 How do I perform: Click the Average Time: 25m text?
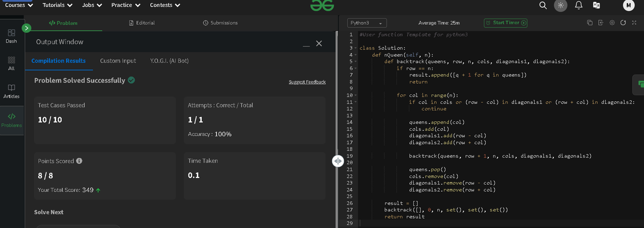pyautogui.click(x=439, y=23)
